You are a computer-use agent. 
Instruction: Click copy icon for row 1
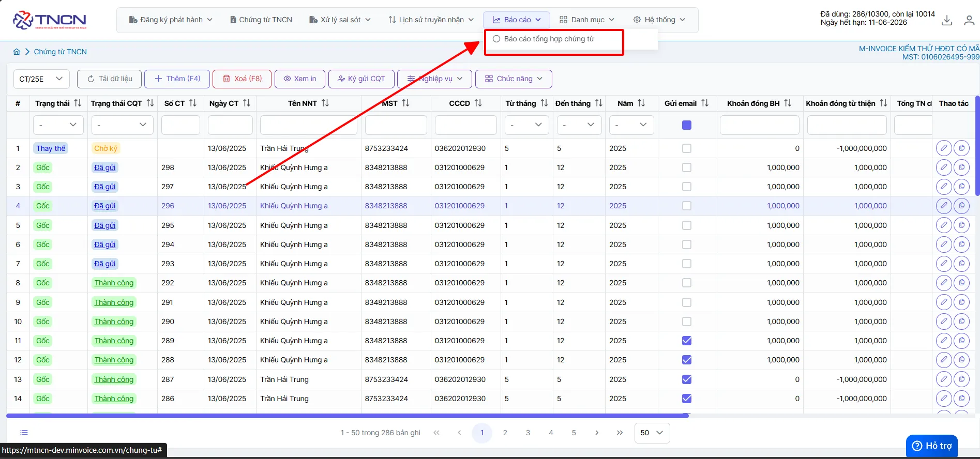[x=961, y=148]
